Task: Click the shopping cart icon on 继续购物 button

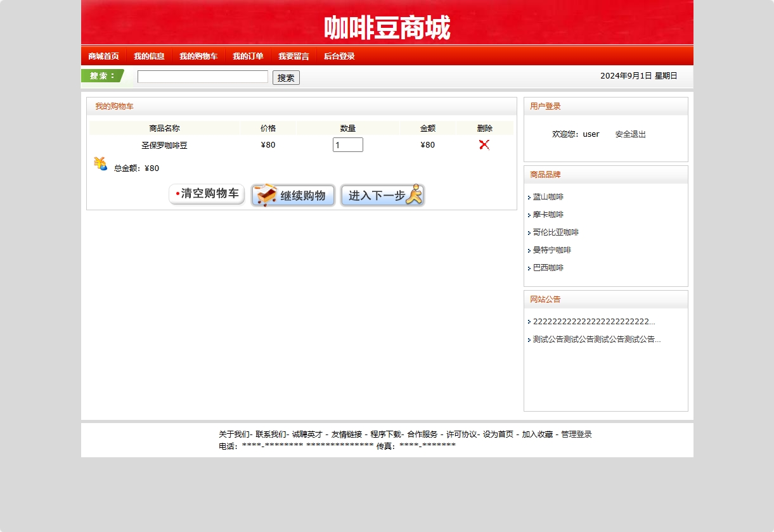Action: tap(265, 195)
